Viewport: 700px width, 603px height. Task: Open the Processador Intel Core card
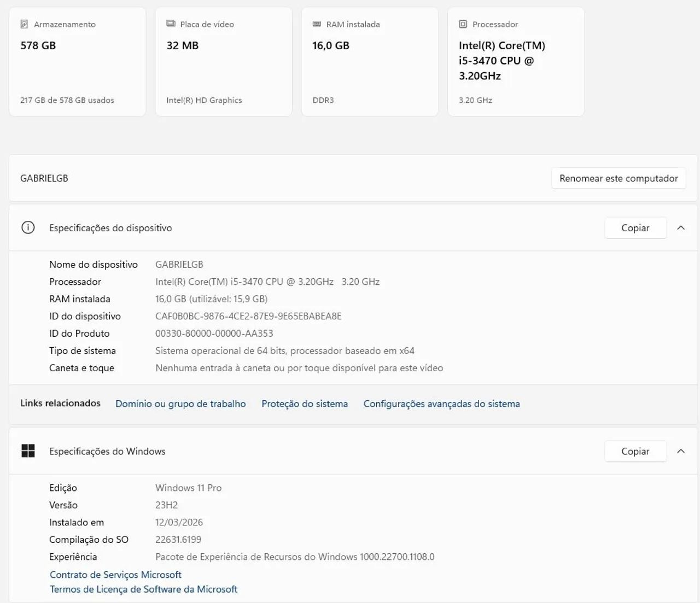516,62
